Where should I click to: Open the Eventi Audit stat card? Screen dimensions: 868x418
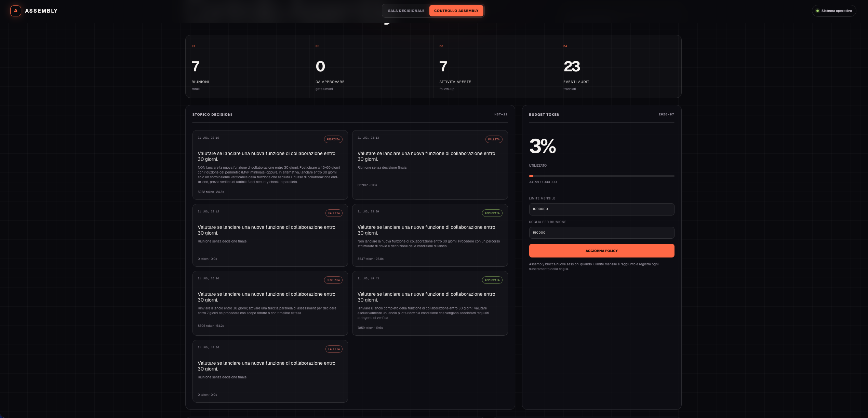tap(619, 67)
